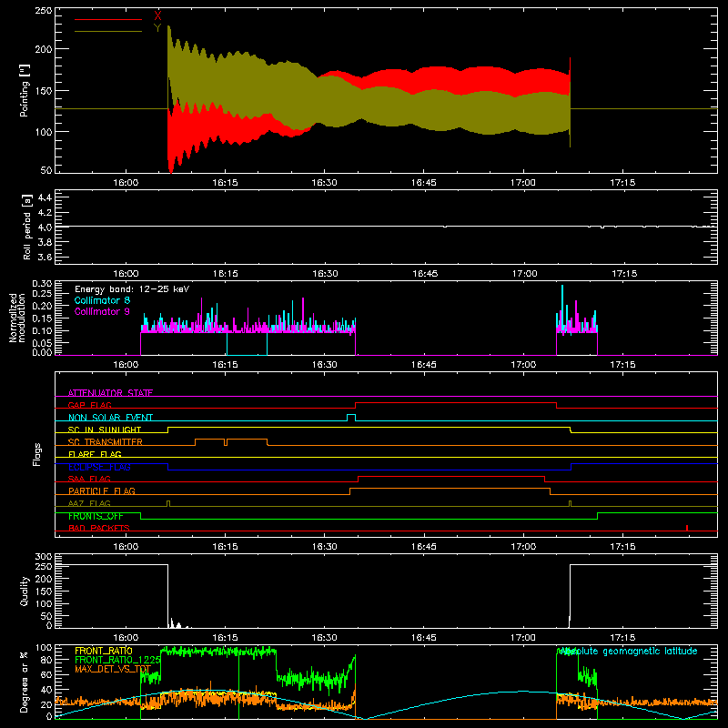Click the red BAD_PACKETS spike near 17:25
The image size is (728, 728).
point(687,528)
